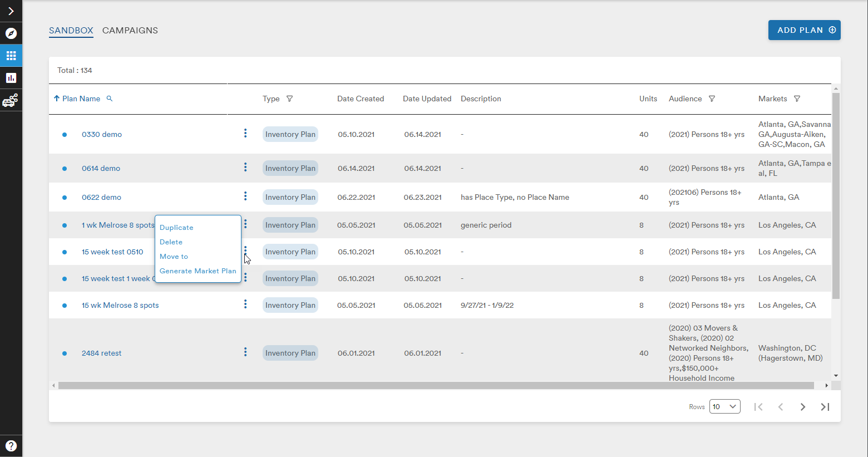868x457 pixels.
Task: Click the 'Total : 134' count text
Action: tap(75, 70)
